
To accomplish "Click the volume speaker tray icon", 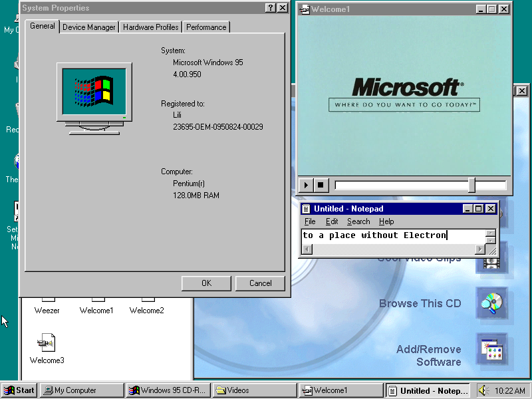I will point(483,390).
